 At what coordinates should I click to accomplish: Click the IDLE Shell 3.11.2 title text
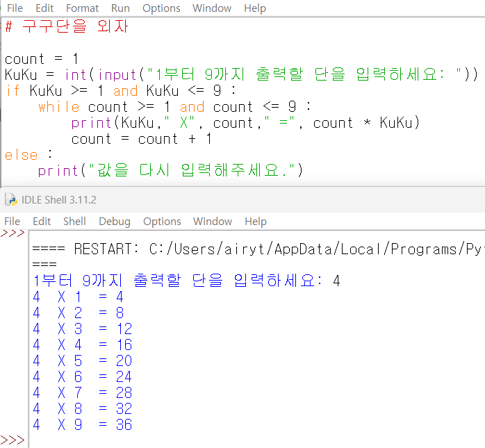(59, 200)
